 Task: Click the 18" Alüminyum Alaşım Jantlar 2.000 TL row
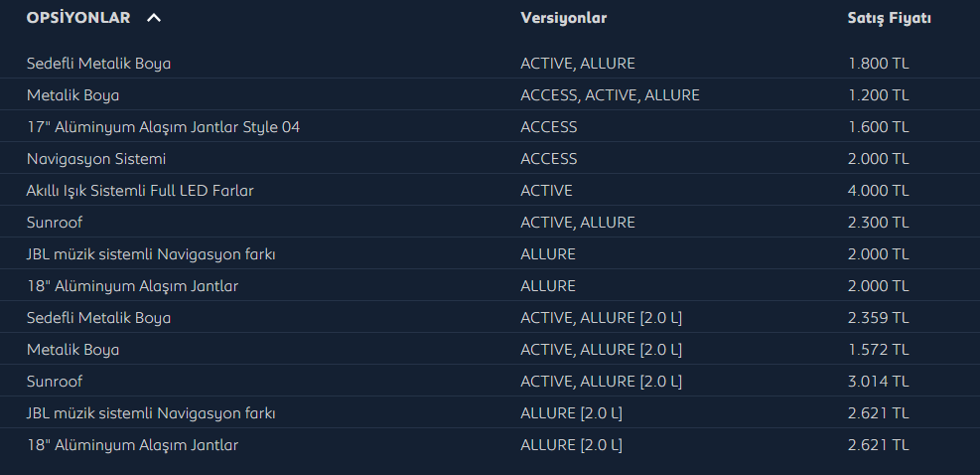[x=490, y=286]
